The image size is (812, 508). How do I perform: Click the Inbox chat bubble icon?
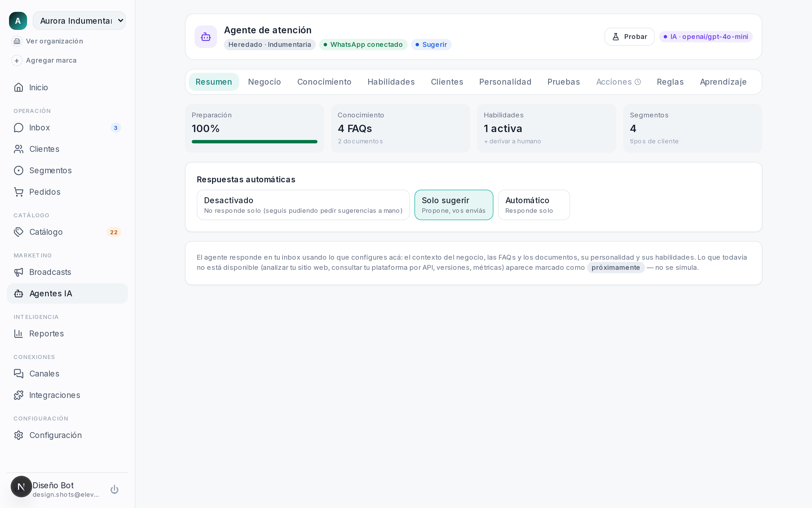point(19,128)
